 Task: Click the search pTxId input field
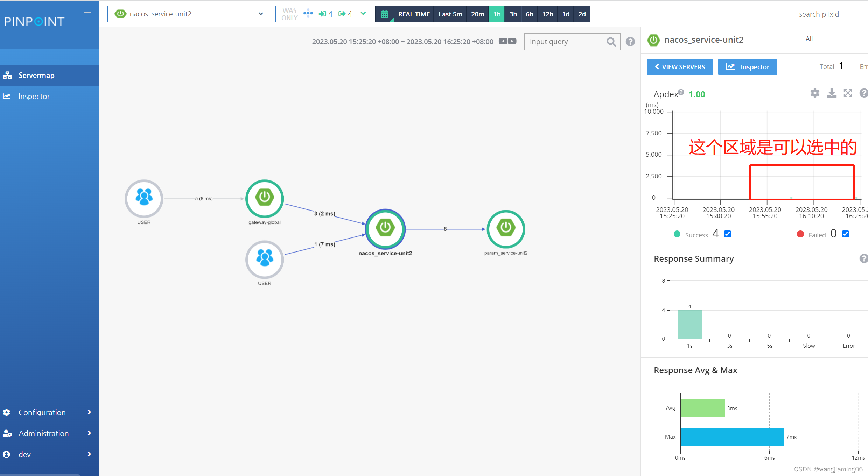pos(829,14)
